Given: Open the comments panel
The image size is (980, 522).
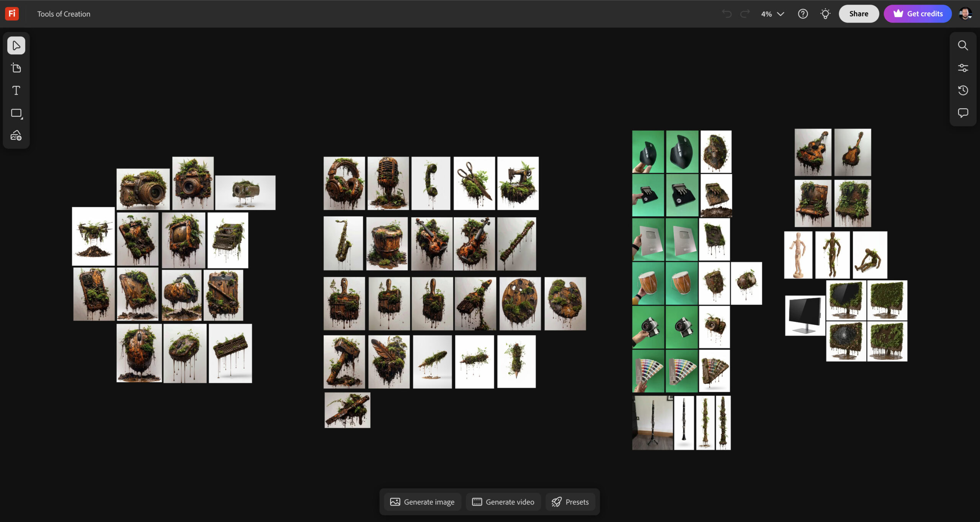Looking at the screenshot, I should click(x=963, y=113).
